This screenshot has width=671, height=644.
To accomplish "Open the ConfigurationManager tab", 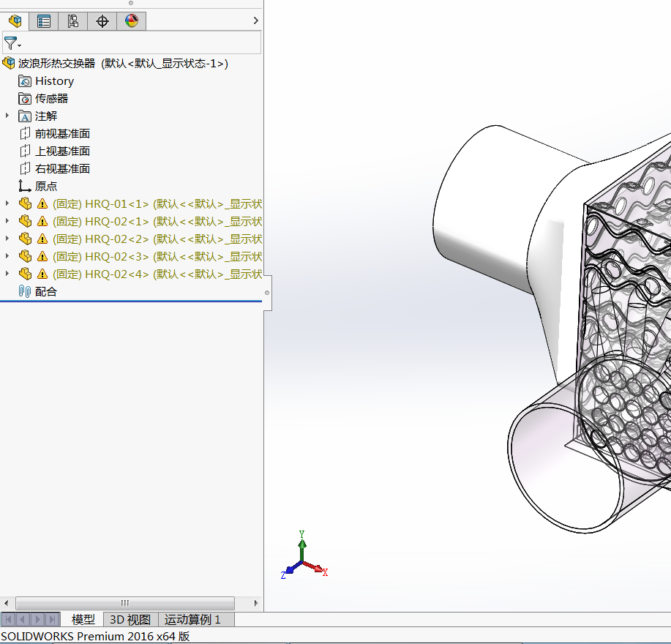I will [72, 21].
